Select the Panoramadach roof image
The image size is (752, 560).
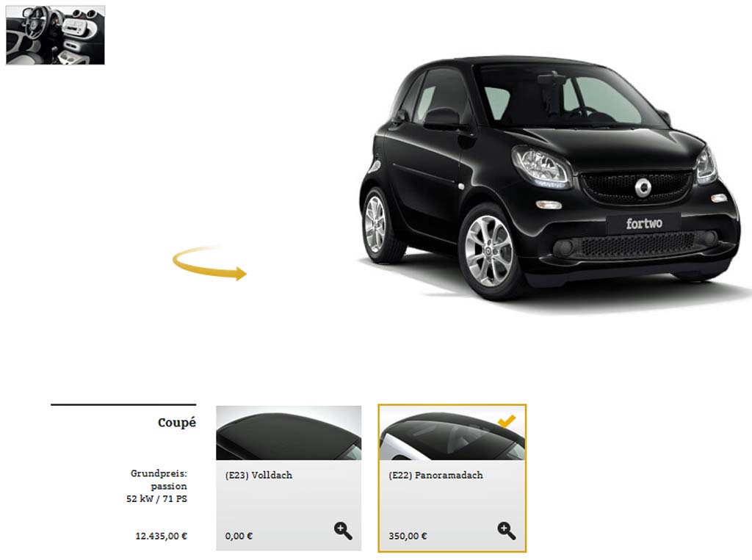pyautogui.click(x=452, y=433)
